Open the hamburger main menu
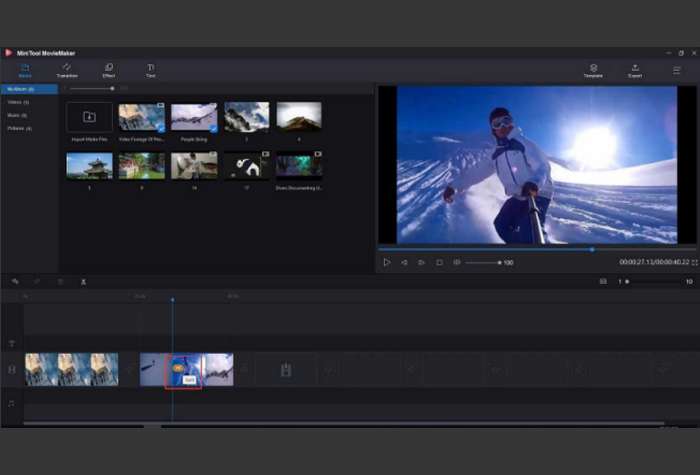The width and height of the screenshot is (700, 475). tap(677, 71)
